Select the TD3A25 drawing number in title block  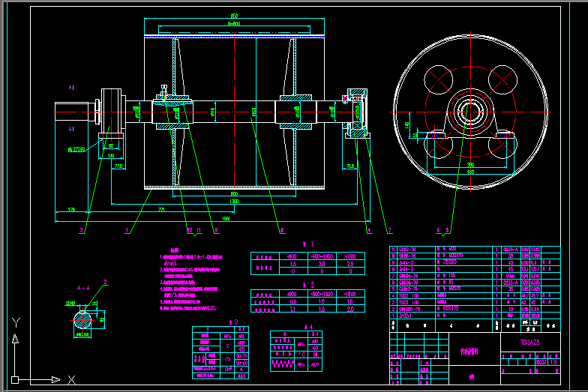(531, 341)
